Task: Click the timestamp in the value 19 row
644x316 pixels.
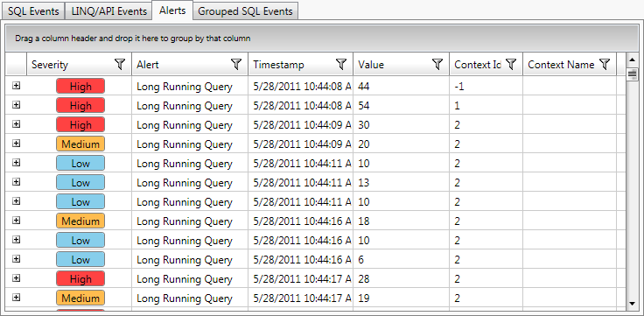Action: click(302, 298)
